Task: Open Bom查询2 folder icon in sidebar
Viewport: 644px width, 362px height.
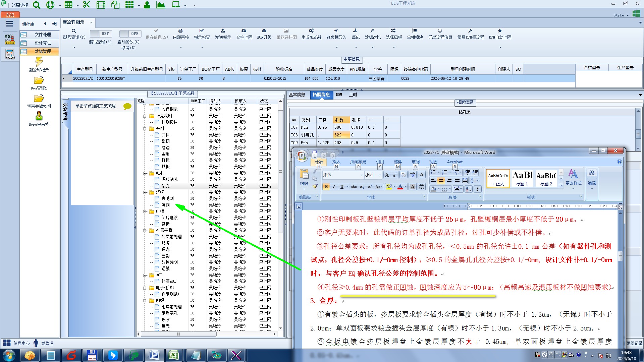Action: point(39,80)
